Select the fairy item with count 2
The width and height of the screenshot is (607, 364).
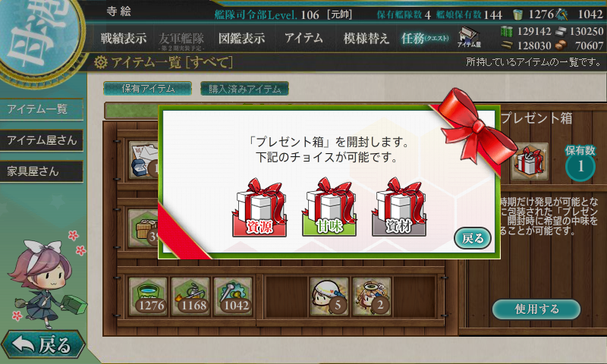372,296
